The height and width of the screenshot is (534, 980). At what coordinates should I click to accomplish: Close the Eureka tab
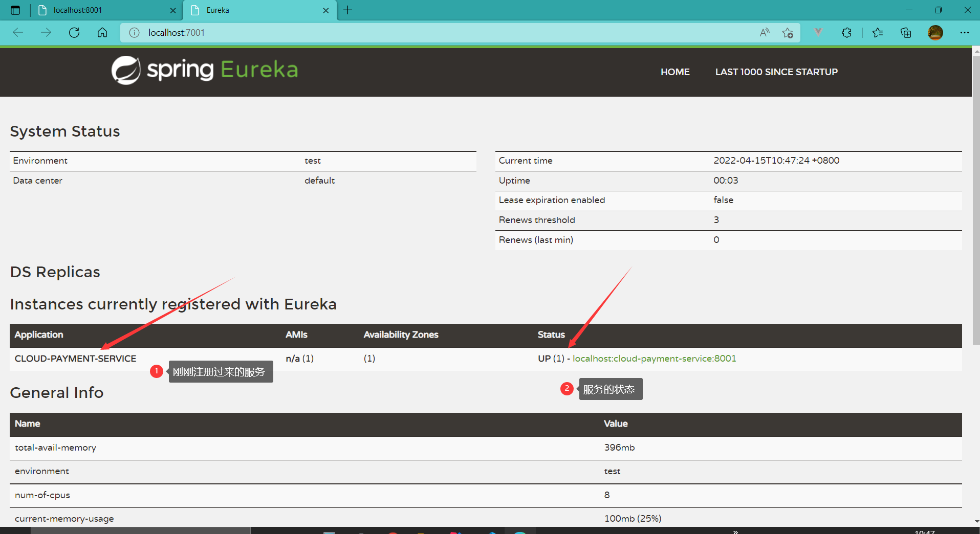tap(326, 10)
